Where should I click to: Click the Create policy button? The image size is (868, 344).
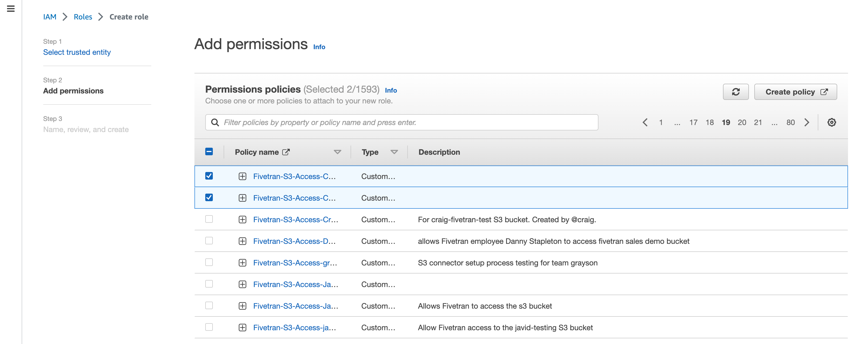coord(795,92)
